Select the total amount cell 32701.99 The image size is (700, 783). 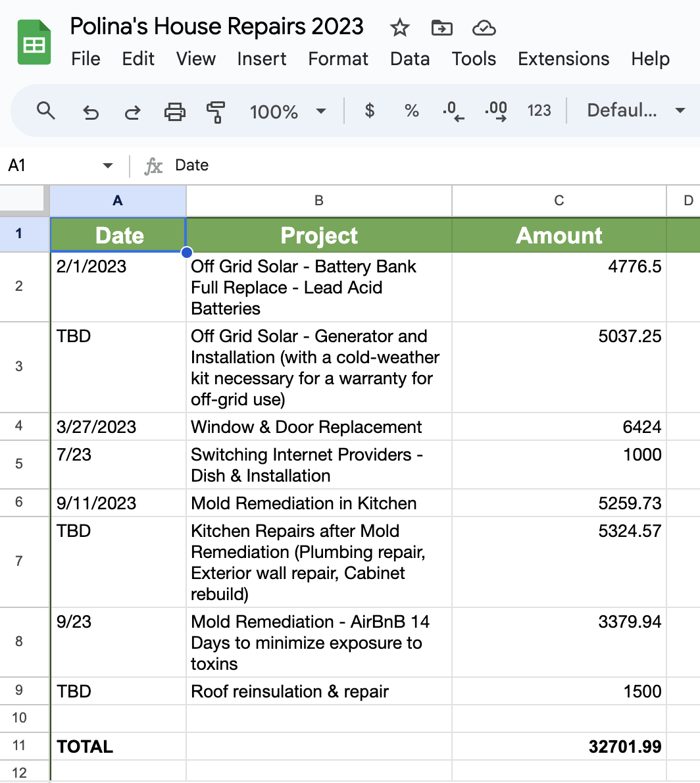pyautogui.click(x=559, y=746)
